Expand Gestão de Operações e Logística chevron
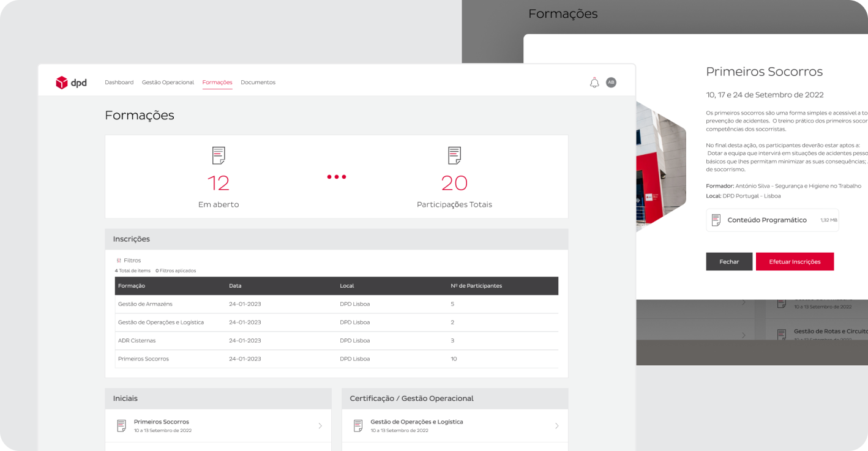The height and width of the screenshot is (451, 868). [x=556, y=426]
